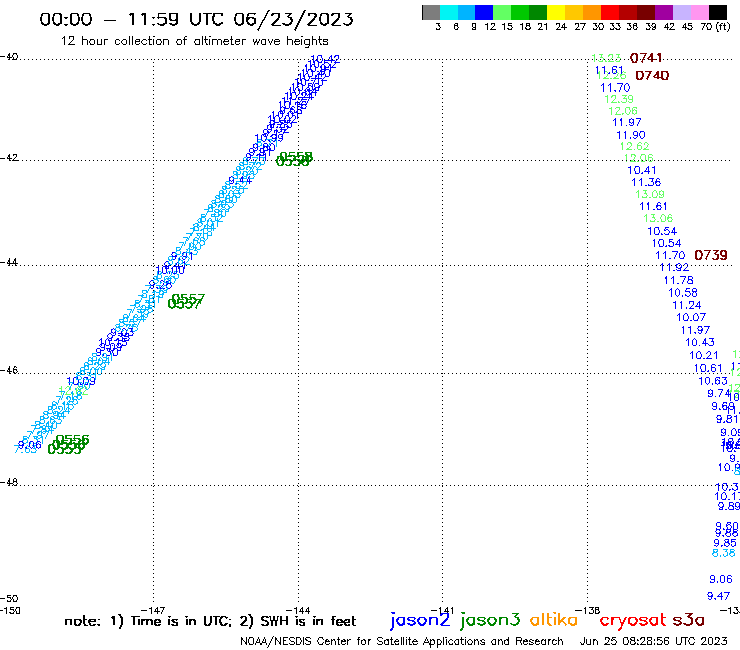Click the cyan swatch in the color scale
740x650 pixels.
pos(449,12)
